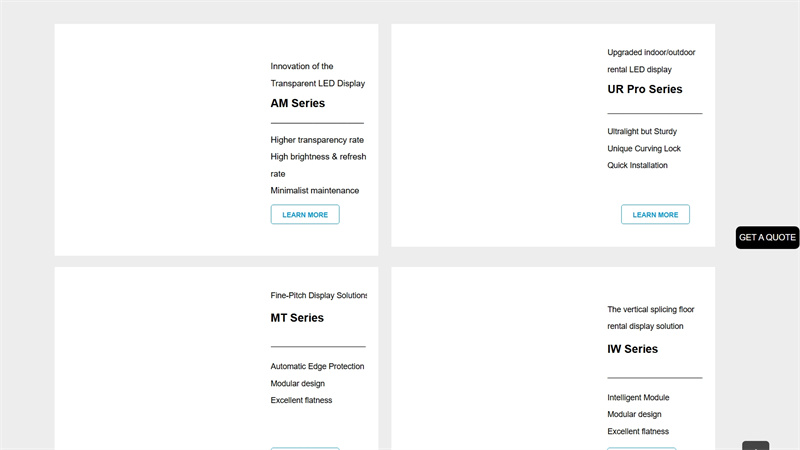This screenshot has width=800, height=450.
Task: Click 'Higher transparency rate' text
Action: click(317, 140)
